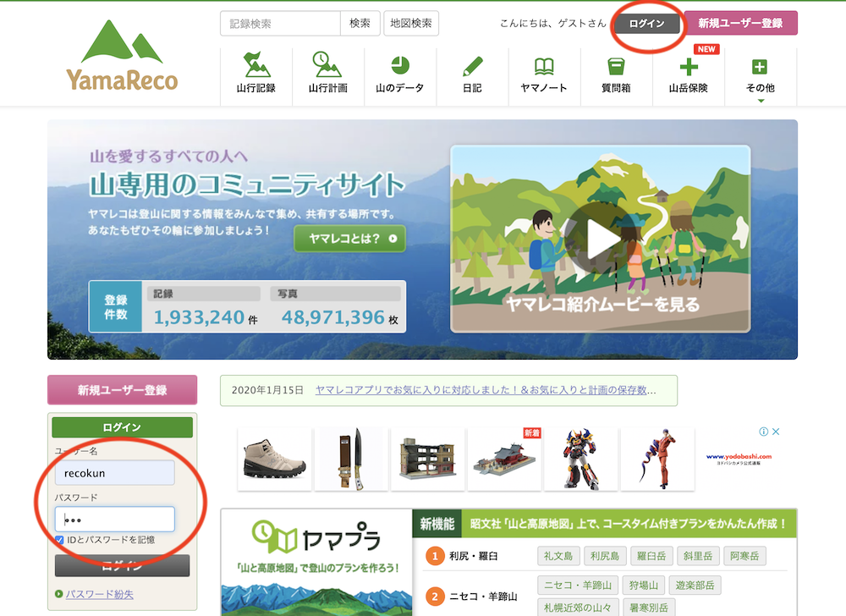
Task: Open the 2020年1月15日 ヤマレコアプリ news link
Action: pyautogui.click(x=486, y=390)
